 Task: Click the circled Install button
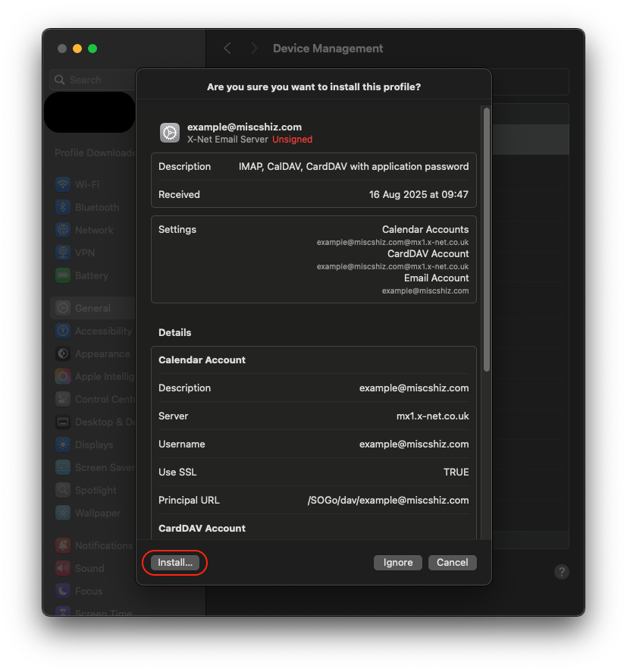coord(174,563)
